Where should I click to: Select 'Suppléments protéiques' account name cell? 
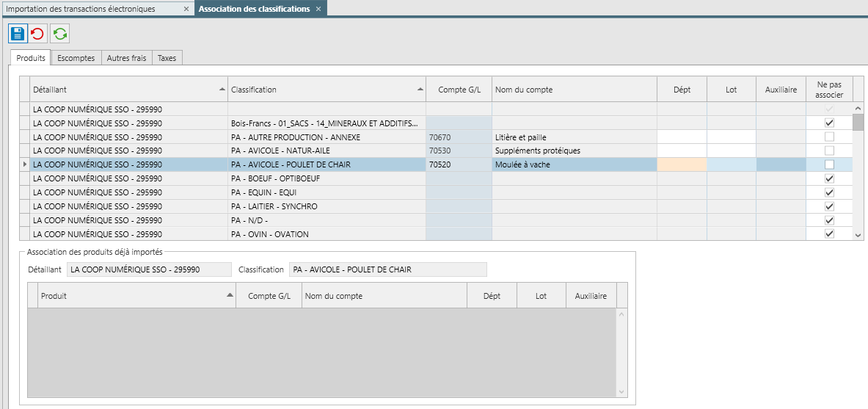point(574,151)
